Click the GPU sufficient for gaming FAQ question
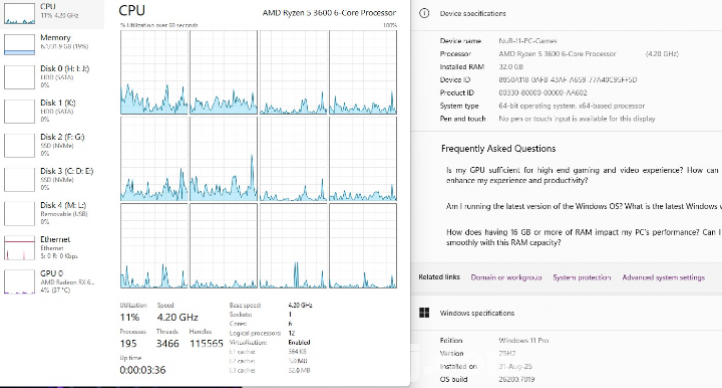 582,175
